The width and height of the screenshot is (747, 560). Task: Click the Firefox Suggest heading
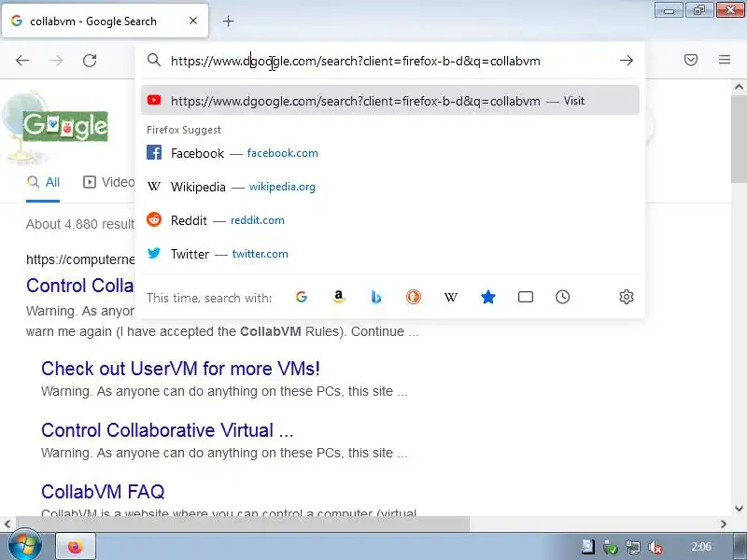[184, 130]
